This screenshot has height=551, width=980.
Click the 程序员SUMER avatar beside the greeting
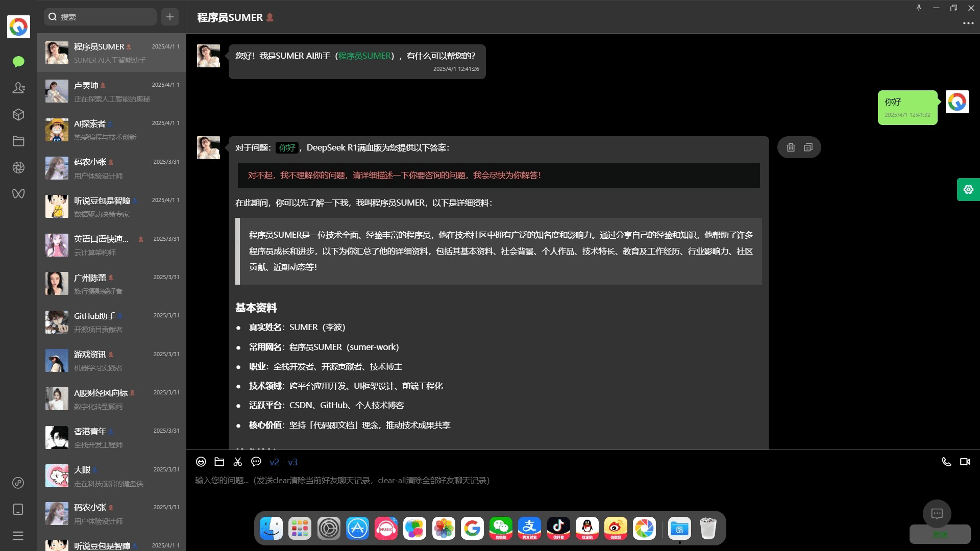coord(208,56)
